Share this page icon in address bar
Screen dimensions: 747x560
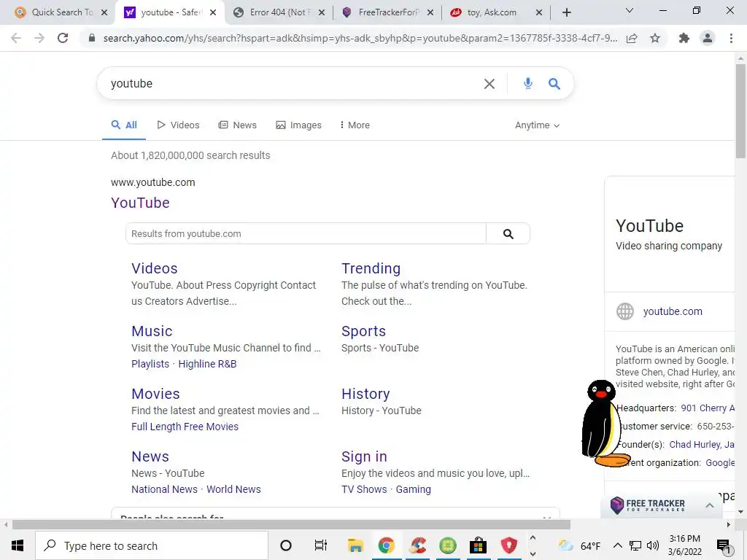click(632, 38)
